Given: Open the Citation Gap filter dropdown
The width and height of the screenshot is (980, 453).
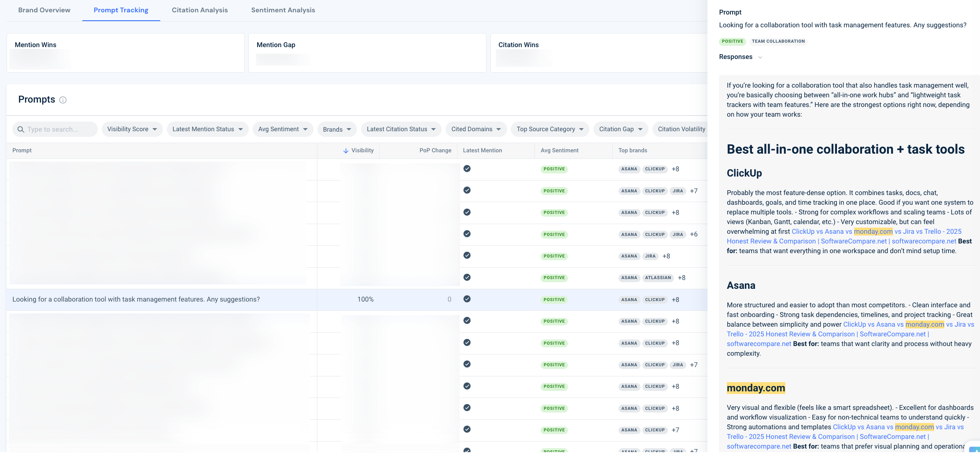Looking at the screenshot, I should (621, 129).
